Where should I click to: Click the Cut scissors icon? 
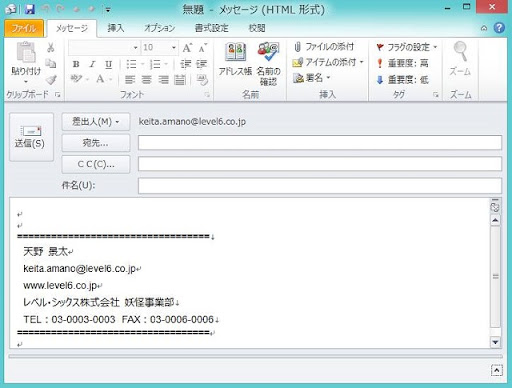tap(51, 48)
